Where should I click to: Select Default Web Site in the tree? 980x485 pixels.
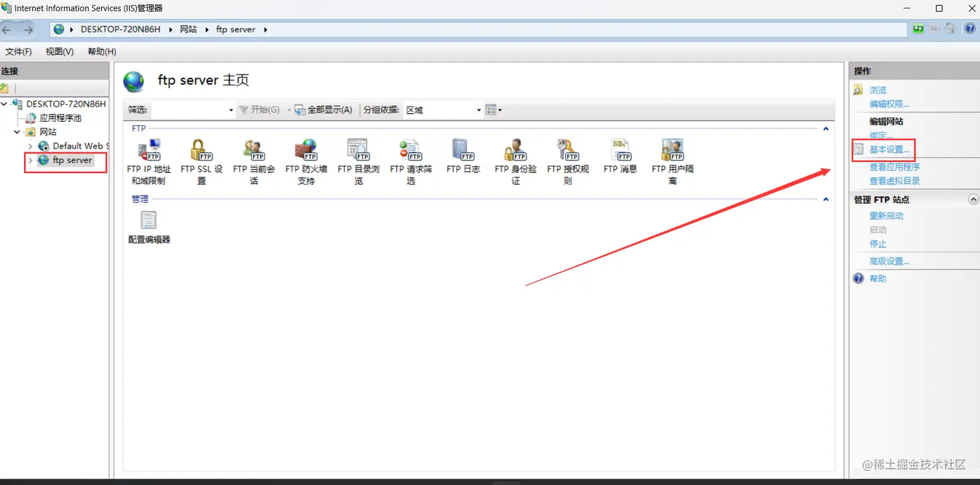[x=80, y=146]
